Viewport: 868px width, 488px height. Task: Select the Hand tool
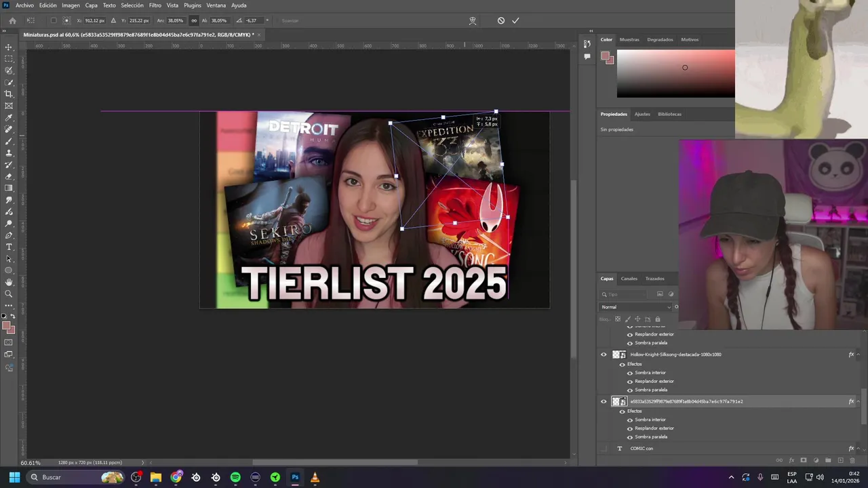[9, 282]
